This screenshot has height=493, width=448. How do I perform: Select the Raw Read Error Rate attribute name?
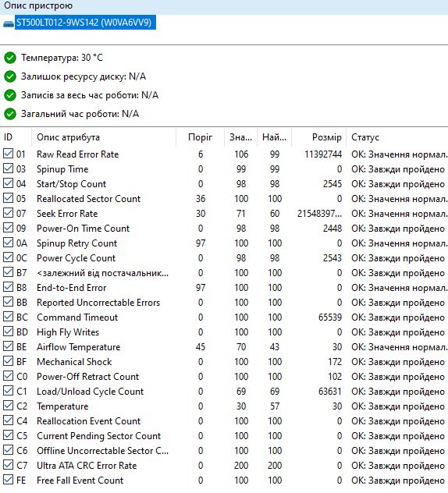[78, 154]
